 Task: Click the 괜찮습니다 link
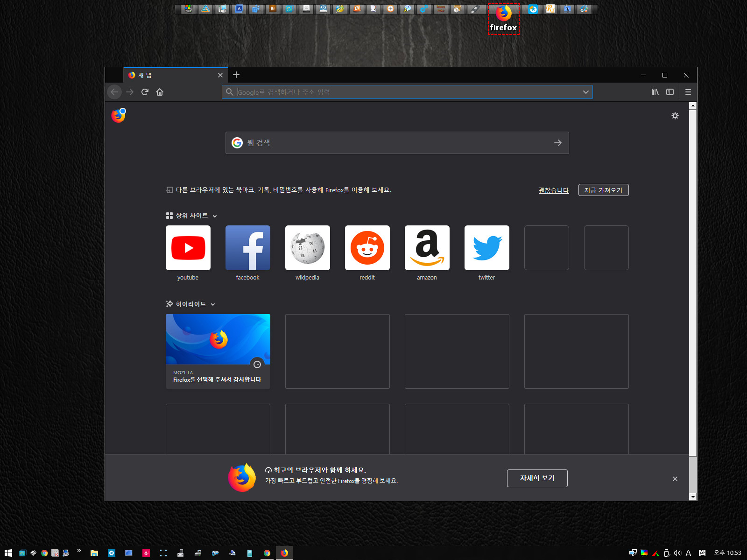pos(554,190)
